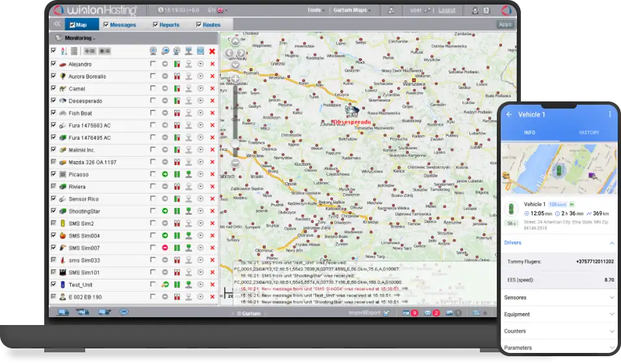Switch to the Reports tab
The height and width of the screenshot is (364, 621).
click(166, 25)
